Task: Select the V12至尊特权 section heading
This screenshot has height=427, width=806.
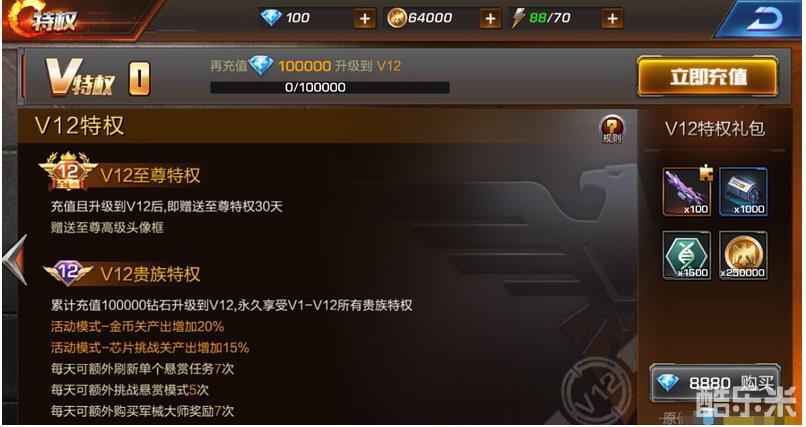Action: [150, 176]
